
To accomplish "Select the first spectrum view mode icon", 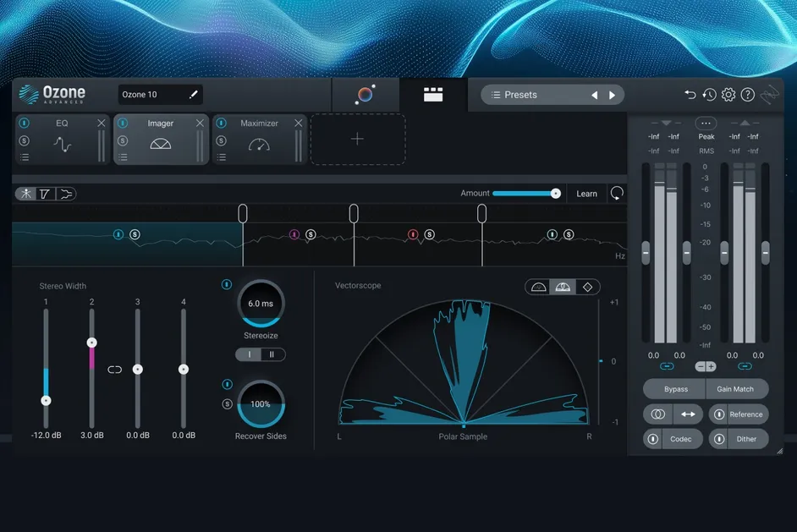I will pos(26,194).
